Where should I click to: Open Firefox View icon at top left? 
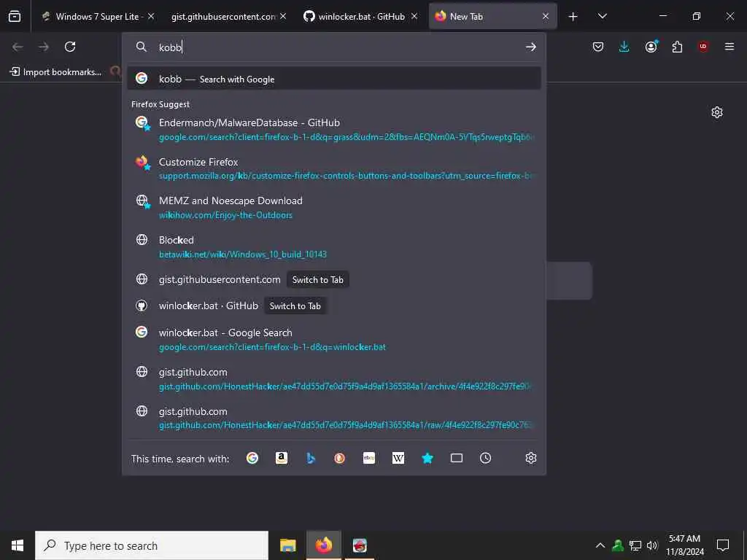[15, 16]
